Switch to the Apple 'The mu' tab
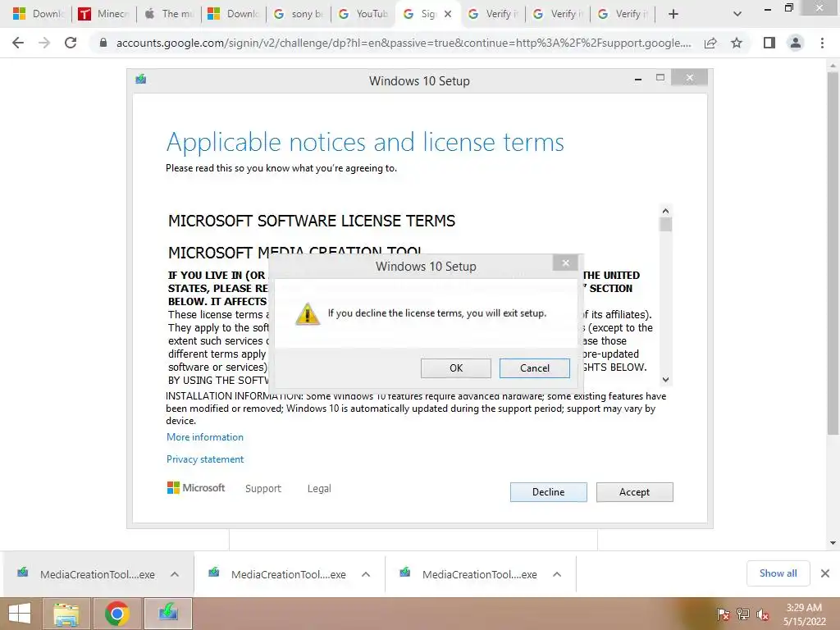This screenshot has height=630, width=840. coord(169,14)
